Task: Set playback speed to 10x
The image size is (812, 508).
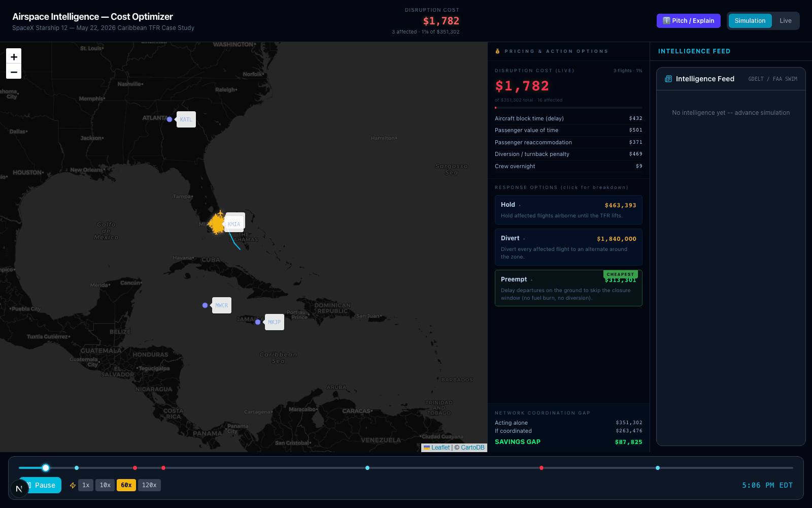Action: click(x=105, y=485)
